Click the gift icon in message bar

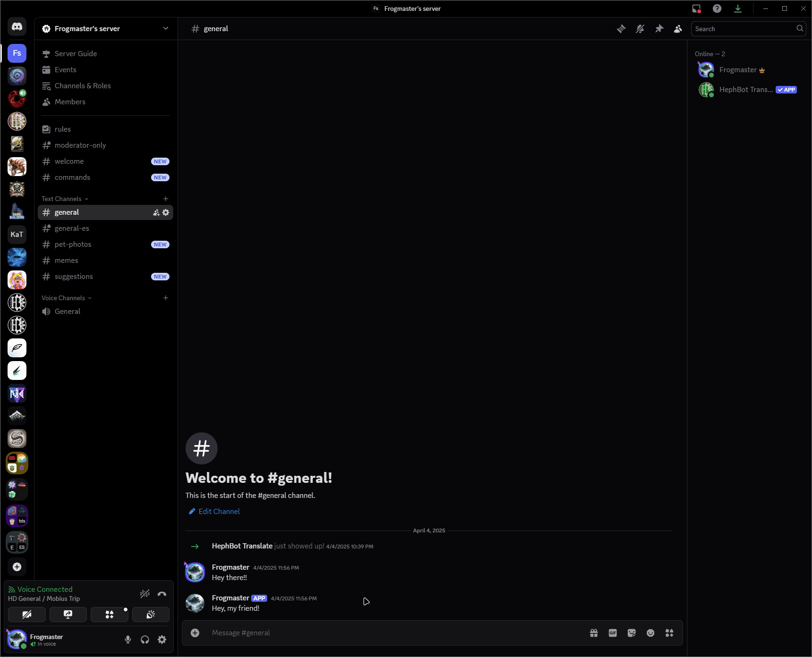[x=593, y=633]
